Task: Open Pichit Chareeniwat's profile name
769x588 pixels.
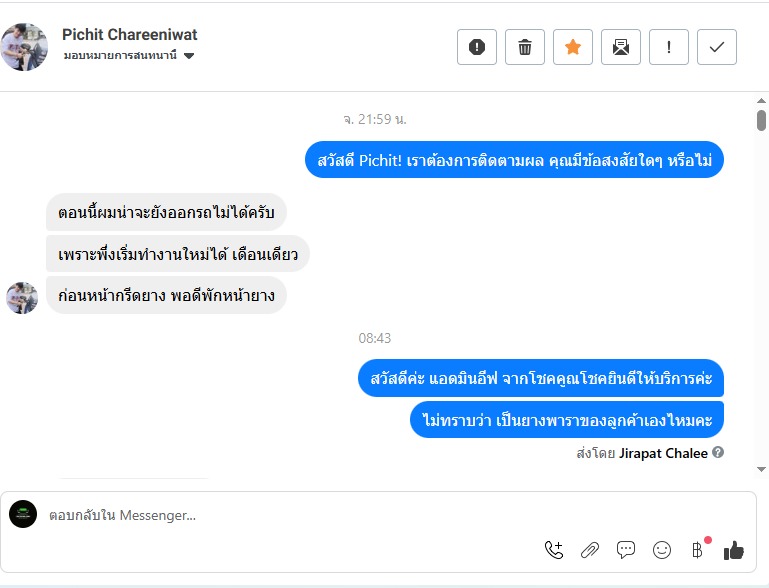Action: coord(130,35)
